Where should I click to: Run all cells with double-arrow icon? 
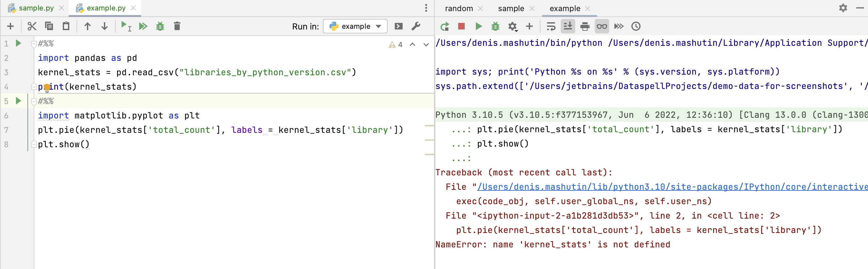click(143, 26)
